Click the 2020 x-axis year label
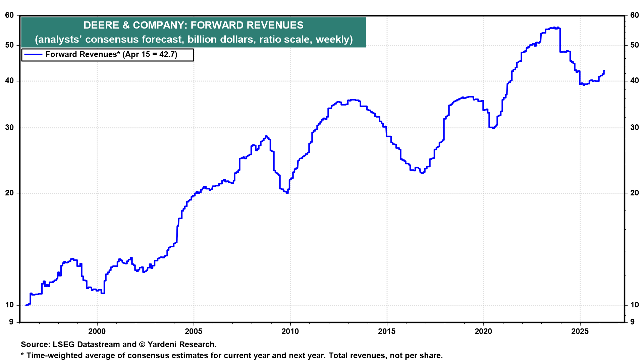Image resolution: width=644 pixels, height=362 pixels. (483, 331)
